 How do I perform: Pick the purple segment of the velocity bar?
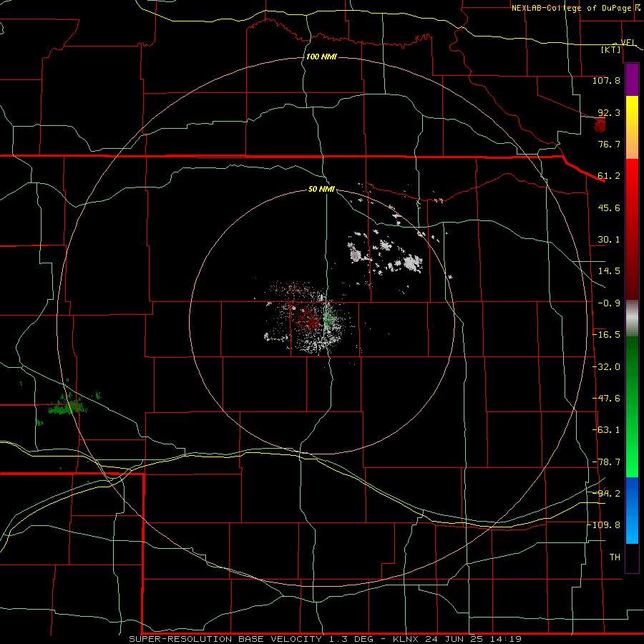632,79
